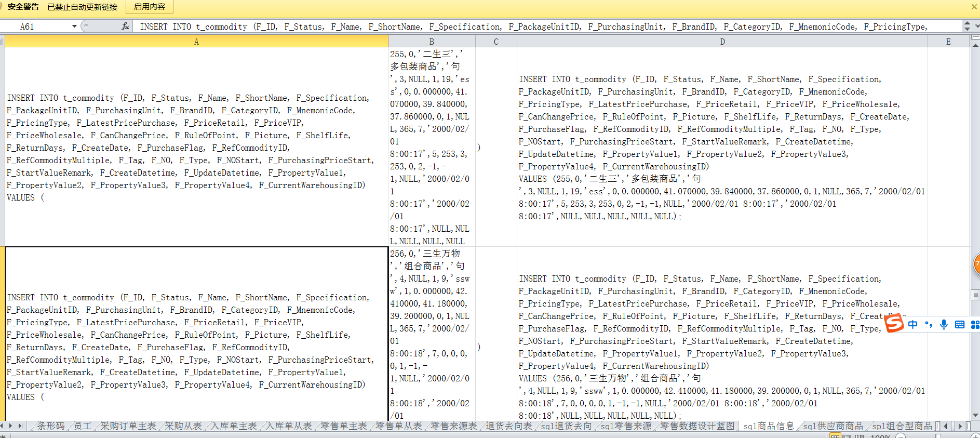
Task: Toggle Sogou punctuation mode icon
Action: click(x=929, y=325)
